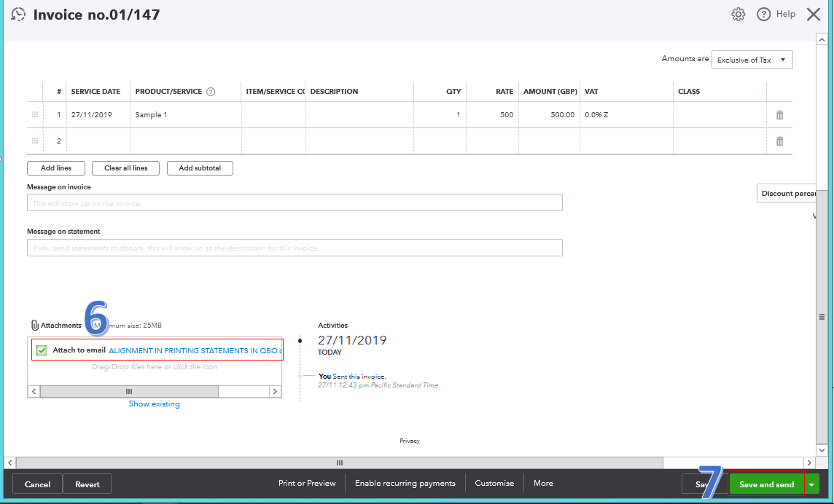Click Enable recurring payments
The image size is (834, 504).
pyautogui.click(x=404, y=483)
